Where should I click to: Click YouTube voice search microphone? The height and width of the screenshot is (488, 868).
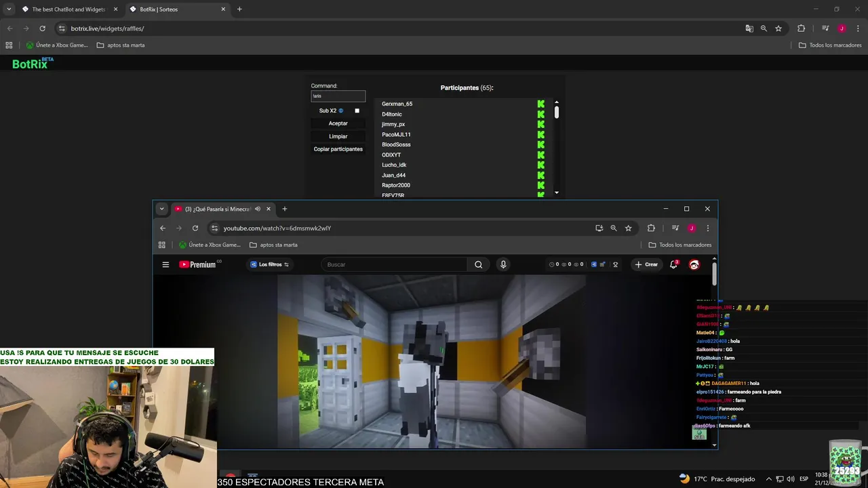503,264
